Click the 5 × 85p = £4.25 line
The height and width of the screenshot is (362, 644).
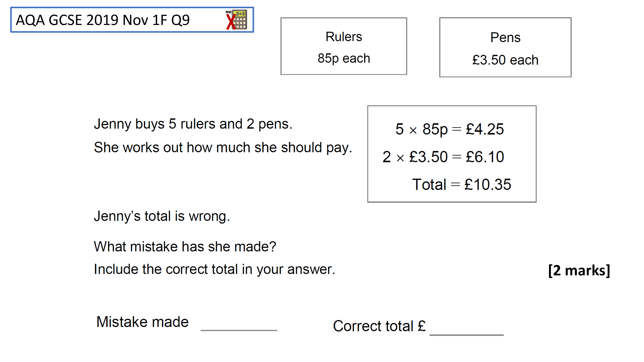pos(449,129)
